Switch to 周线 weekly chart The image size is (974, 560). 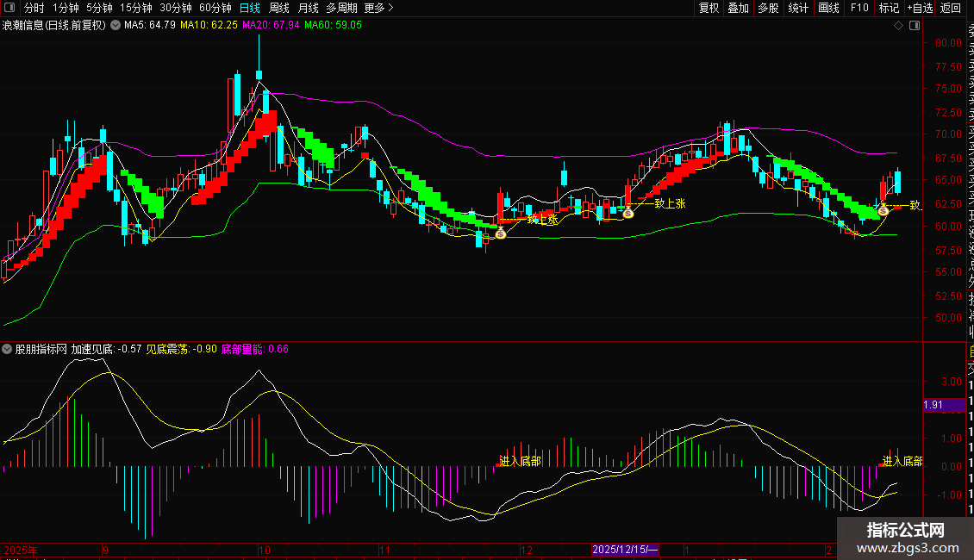(x=279, y=8)
